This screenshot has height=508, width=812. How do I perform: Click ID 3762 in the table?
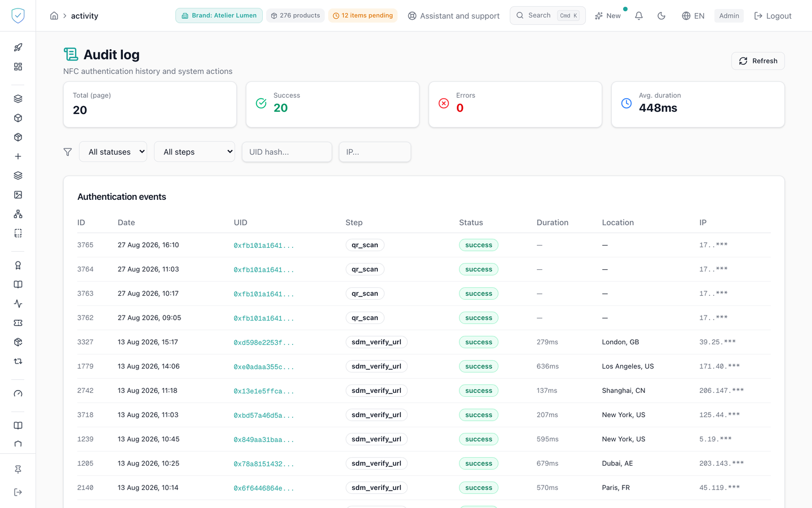point(85,318)
